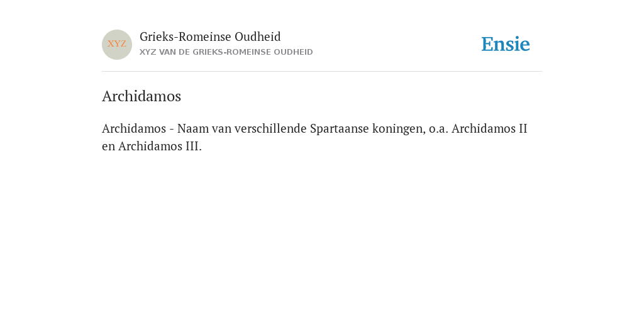Open the Grieks-Romeinse Oudheid title link

210,37
